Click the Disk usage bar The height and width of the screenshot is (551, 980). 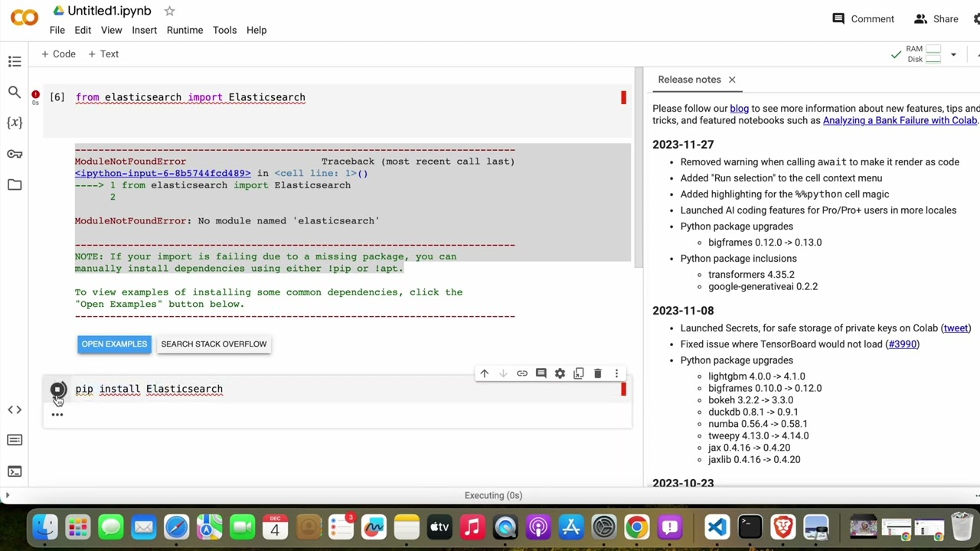pos(933,59)
